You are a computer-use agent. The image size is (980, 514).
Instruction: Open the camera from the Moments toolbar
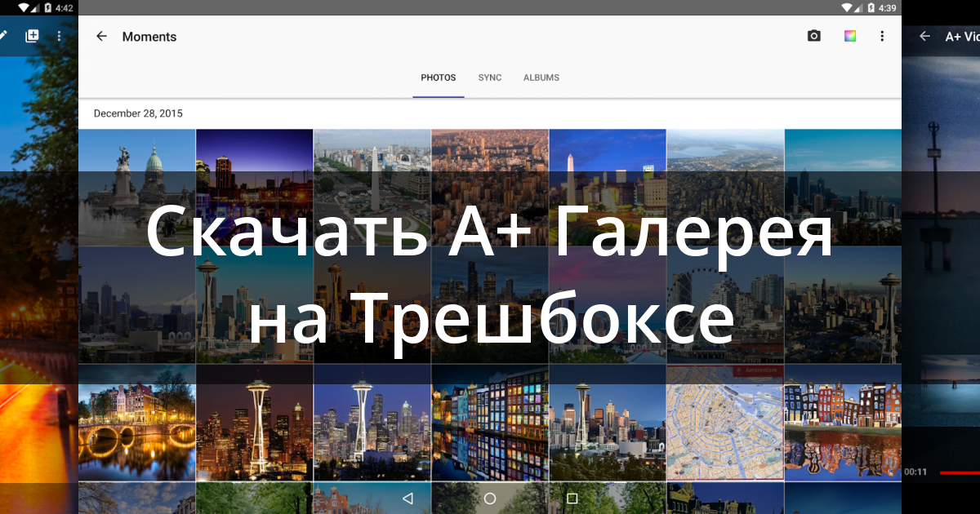814,36
